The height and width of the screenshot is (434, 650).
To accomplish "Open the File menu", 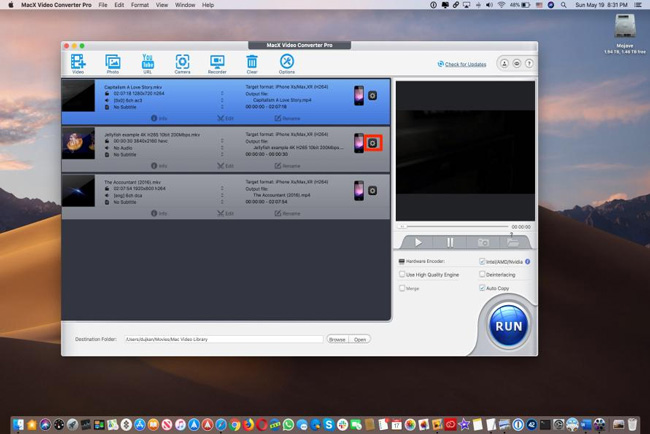I will [103, 5].
